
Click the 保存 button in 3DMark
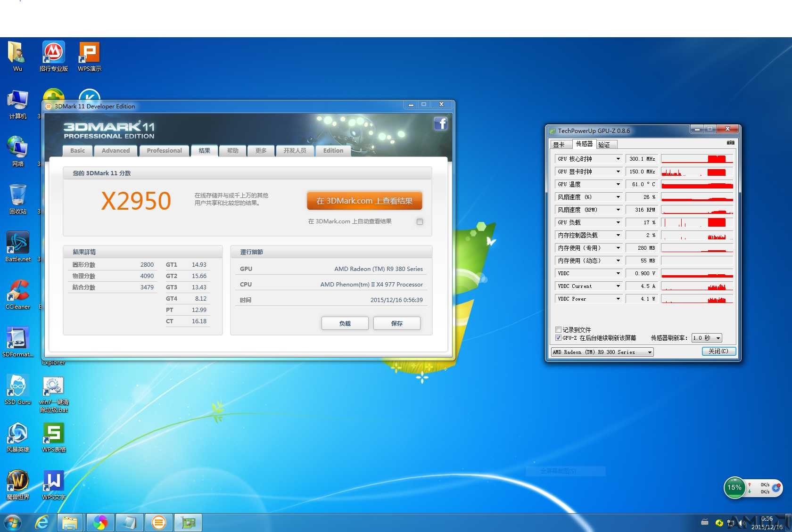[396, 323]
